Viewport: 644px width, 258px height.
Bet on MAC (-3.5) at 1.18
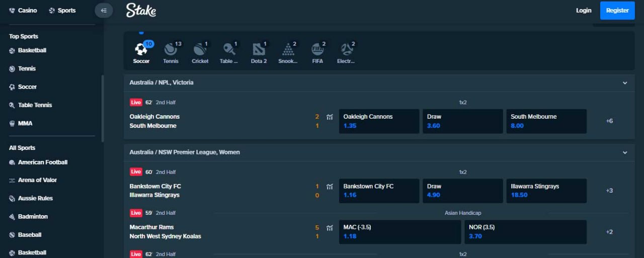click(400, 232)
